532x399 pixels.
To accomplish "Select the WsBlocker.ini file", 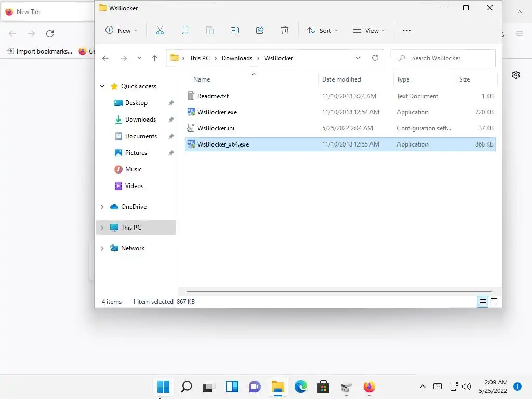I will pyautogui.click(x=340, y=128).
